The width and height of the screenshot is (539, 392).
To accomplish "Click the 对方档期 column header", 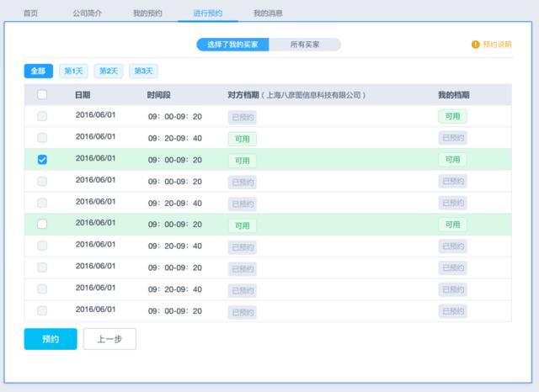I will [x=243, y=95].
